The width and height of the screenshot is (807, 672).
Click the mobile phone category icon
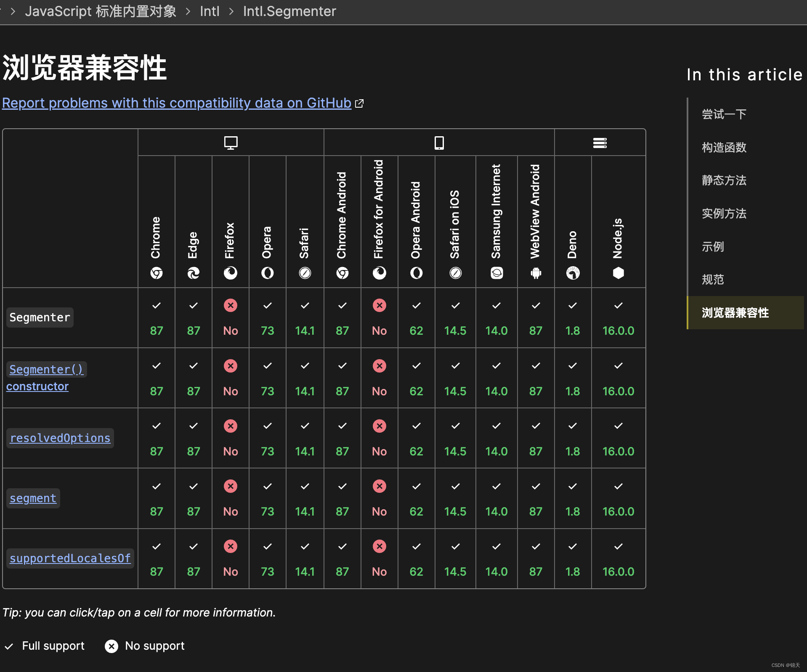(439, 143)
